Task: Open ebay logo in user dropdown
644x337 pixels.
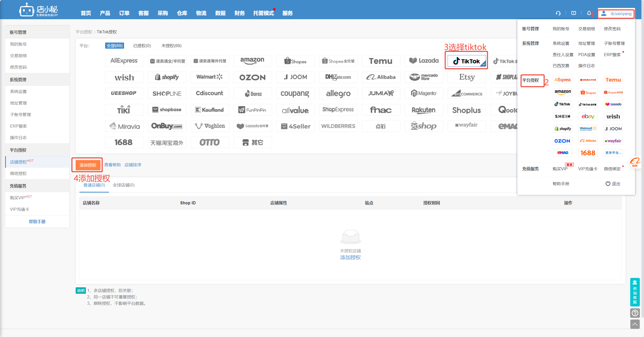Action: point(588,117)
